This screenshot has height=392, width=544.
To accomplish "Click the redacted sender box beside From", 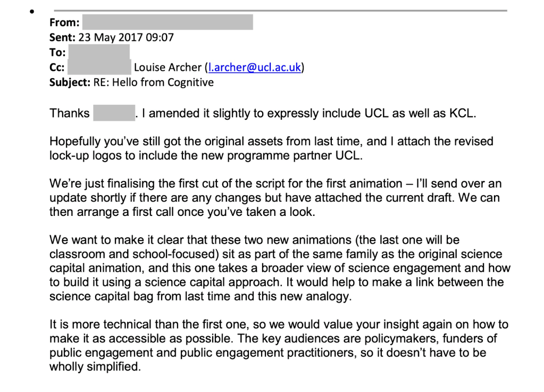I will pos(168,22).
